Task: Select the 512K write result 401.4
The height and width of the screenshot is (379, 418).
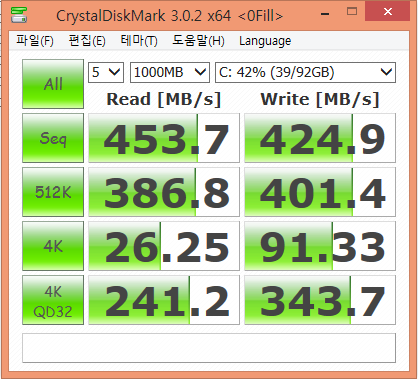Action: [x=320, y=192]
